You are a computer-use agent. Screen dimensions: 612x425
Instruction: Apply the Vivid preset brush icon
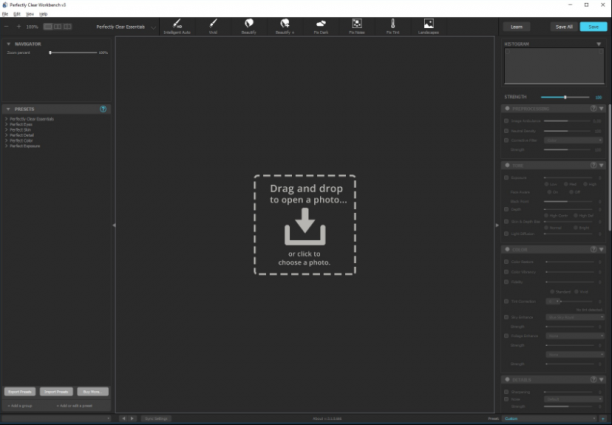click(213, 23)
